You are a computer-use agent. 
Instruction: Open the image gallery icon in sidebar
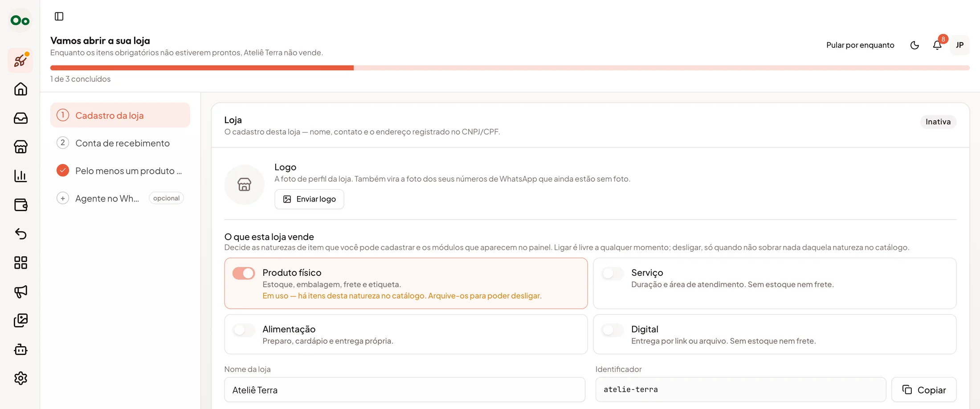point(20,320)
